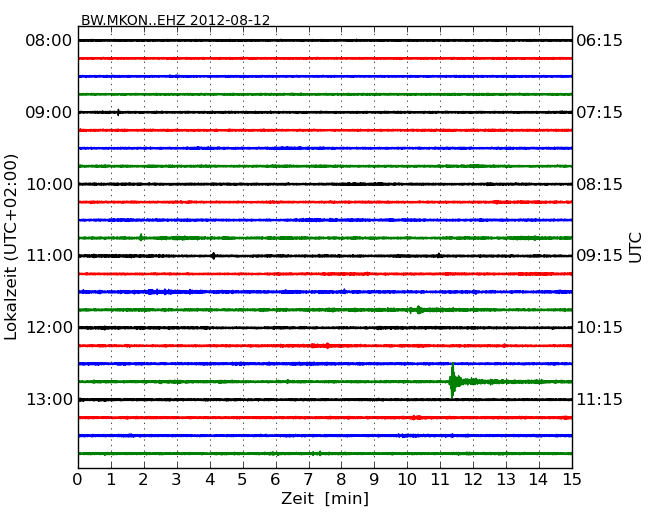This screenshot has width=650, height=520.
Task: Click the 10:00 local time label
Action: (x=49, y=184)
